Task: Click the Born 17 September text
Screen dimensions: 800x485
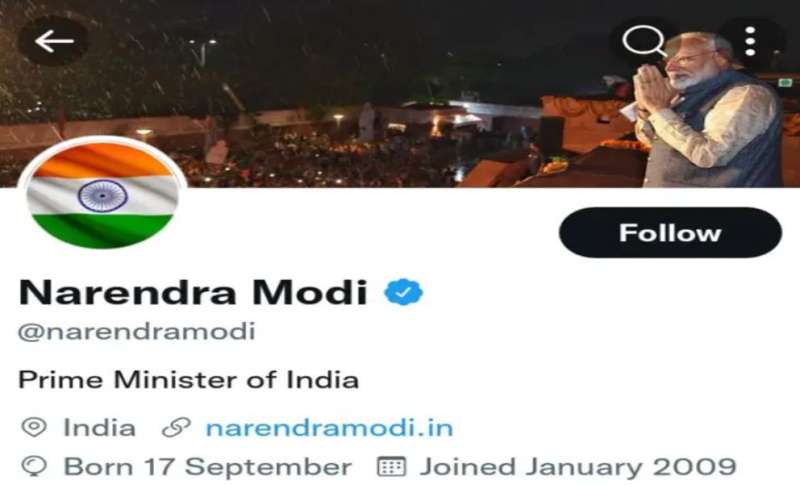Action: pyautogui.click(x=208, y=467)
